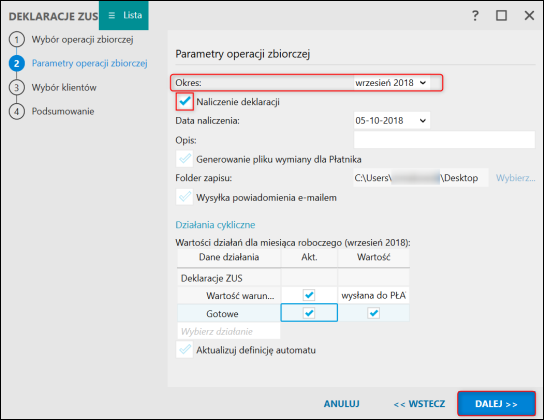Screen dimensions: 544x420
Task: Select the step 2 circle icon
Action: tap(17, 63)
